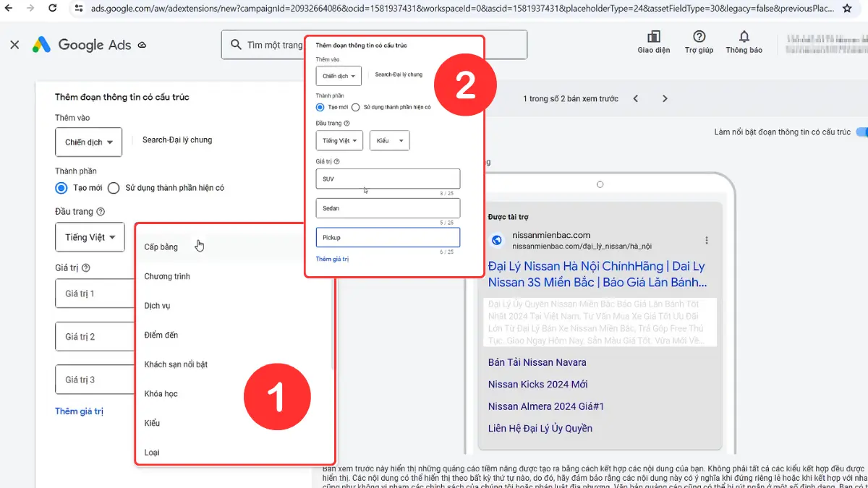
Task: Go to previous ad preview arrow
Action: click(636, 98)
